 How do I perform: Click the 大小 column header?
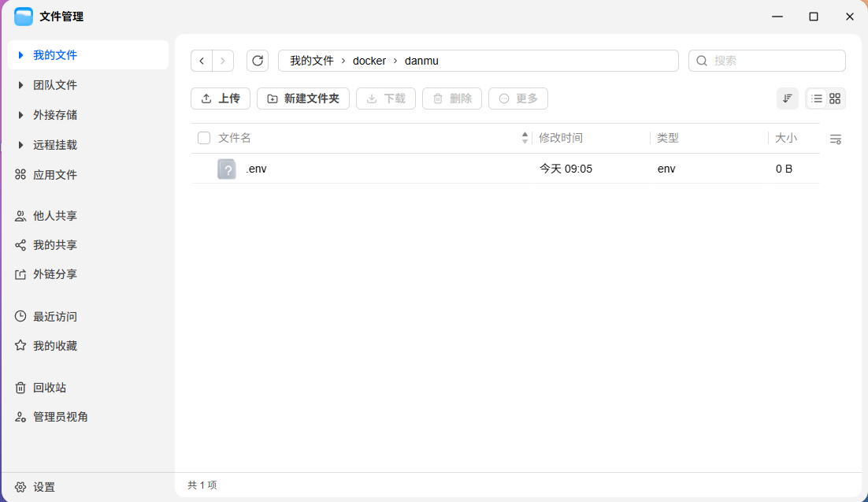point(785,138)
